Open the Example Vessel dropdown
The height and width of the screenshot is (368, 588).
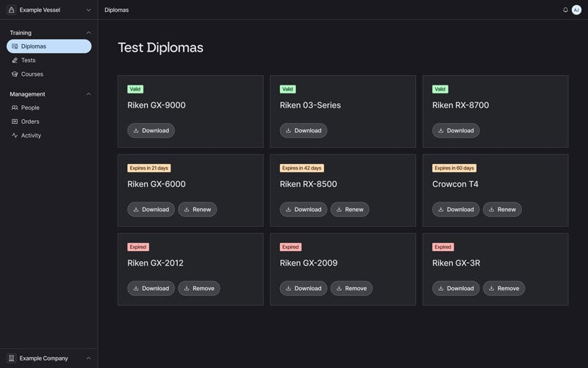coord(88,10)
